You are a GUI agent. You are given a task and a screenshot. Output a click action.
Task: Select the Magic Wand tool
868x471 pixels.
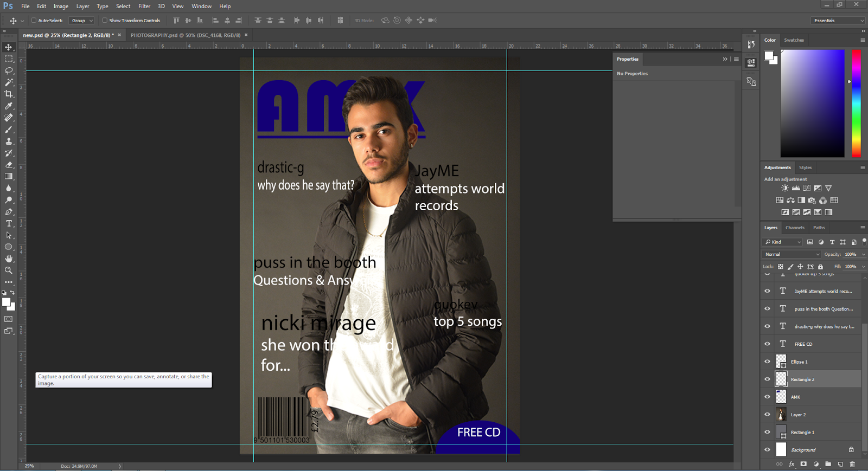click(9, 82)
